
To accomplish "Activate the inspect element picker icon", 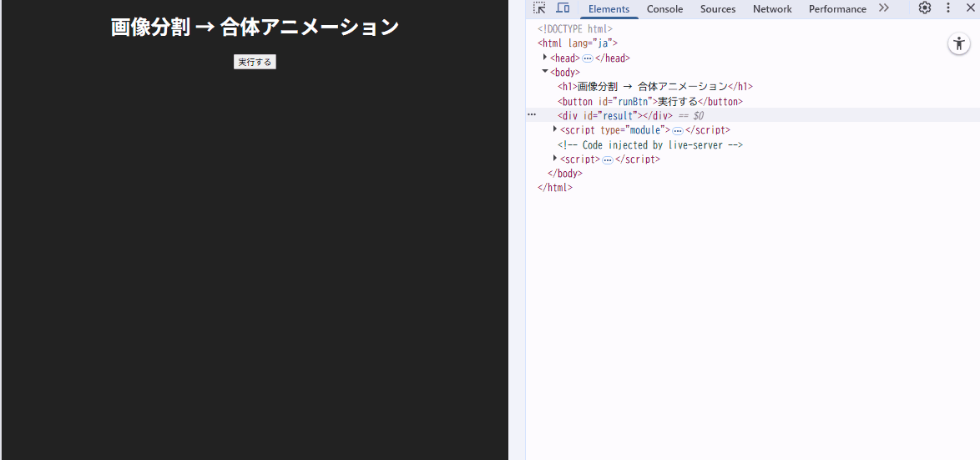I will point(539,8).
